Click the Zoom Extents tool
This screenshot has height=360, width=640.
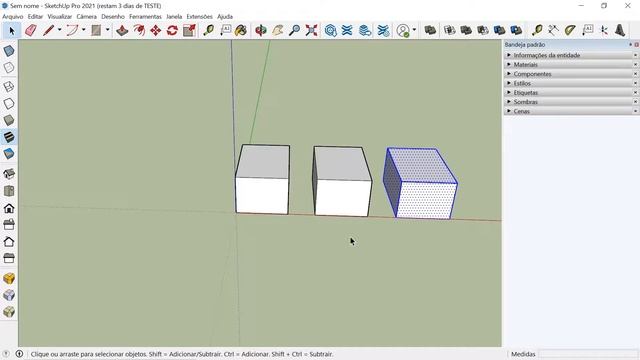tap(311, 31)
